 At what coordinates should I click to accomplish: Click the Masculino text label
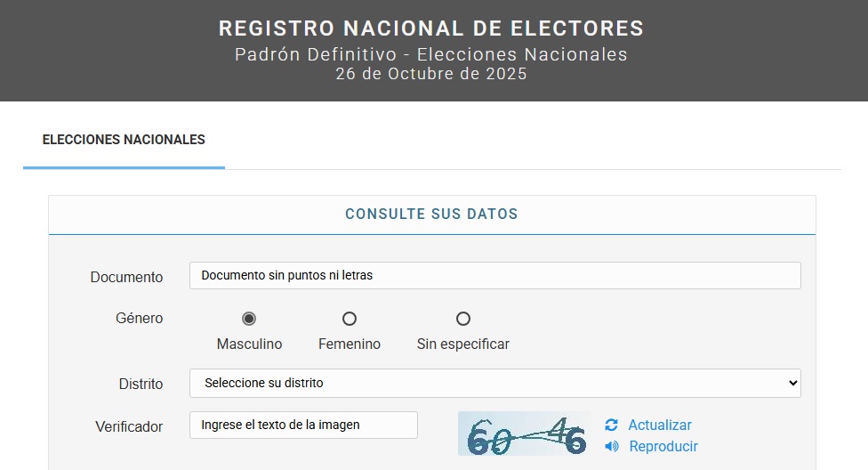point(249,344)
